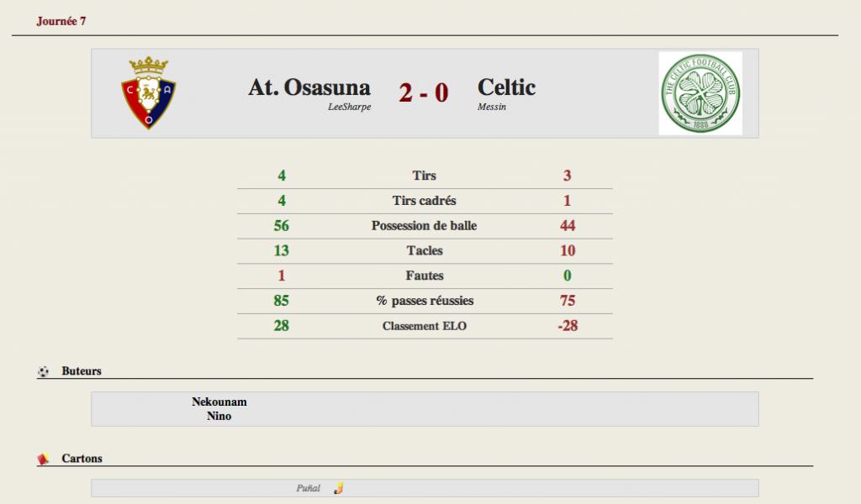This screenshot has height=504, width=861.
Task: Open the At. Osasuna team name
Action: [309, 87]
